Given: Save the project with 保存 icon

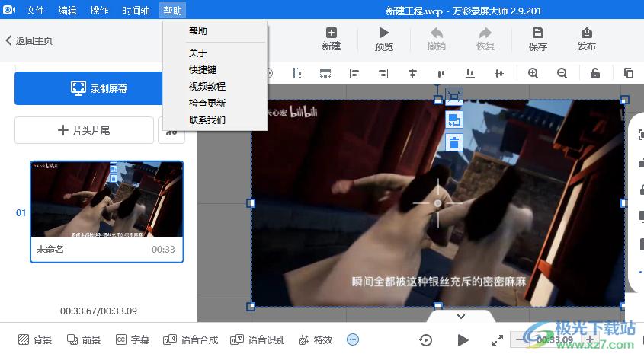Looking at the screenshot, I should click(x=537, y=39).
